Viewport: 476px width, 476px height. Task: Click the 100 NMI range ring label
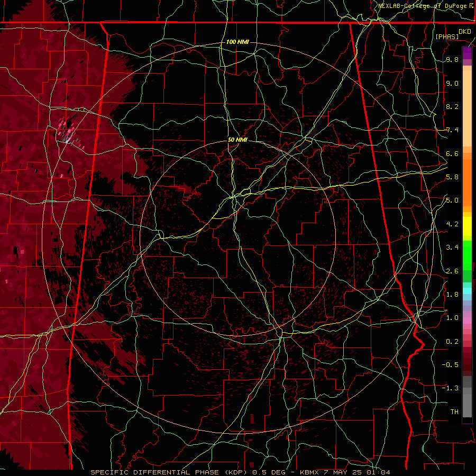[x=237, y=42]
